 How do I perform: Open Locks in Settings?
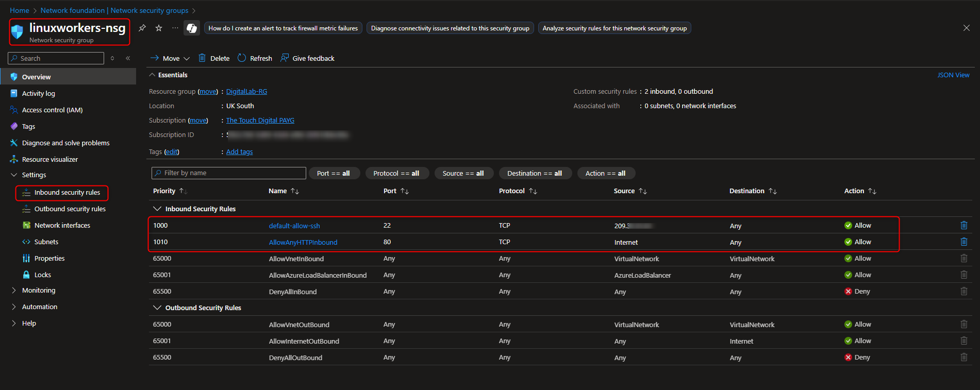(x=42, y=275)
